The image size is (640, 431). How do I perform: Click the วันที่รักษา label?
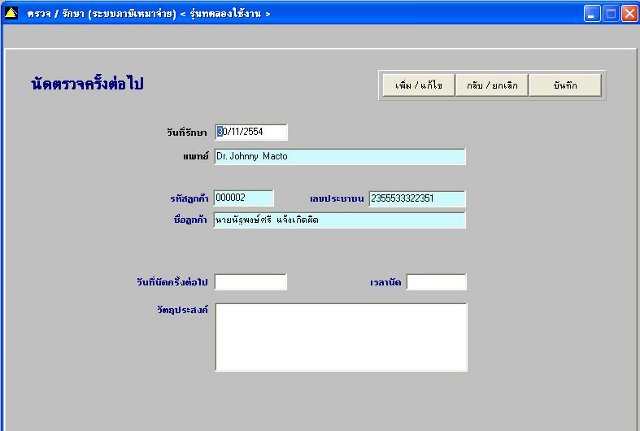point(187,132)
